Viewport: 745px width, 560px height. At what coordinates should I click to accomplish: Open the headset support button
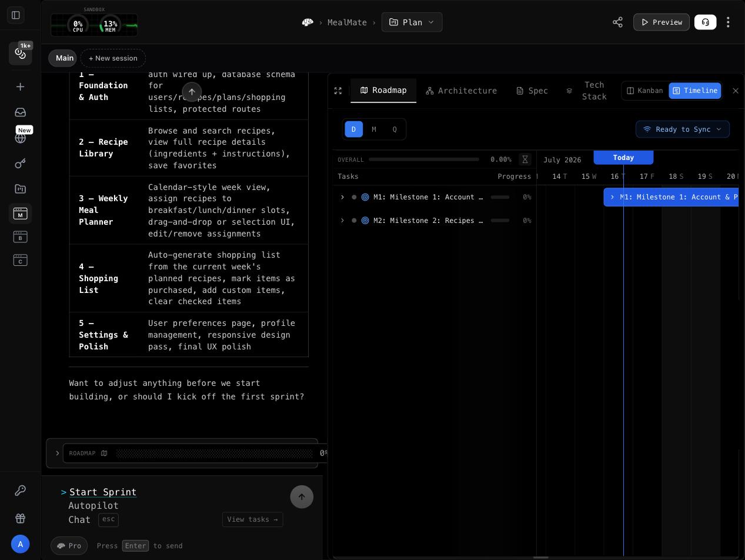pos(706,22)
